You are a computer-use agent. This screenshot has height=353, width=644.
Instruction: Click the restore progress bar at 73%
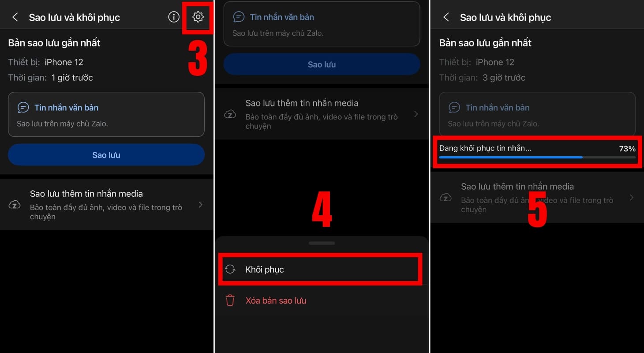click(537, 157)
